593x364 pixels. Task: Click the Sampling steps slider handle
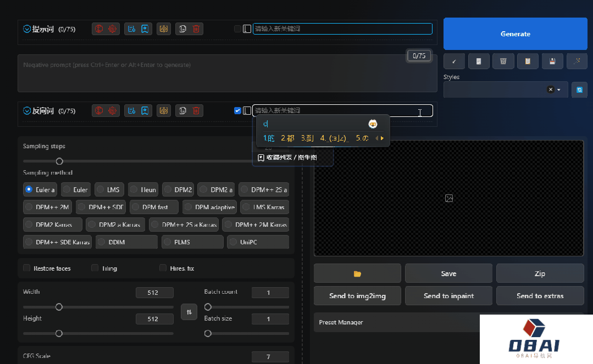point(59,161)
